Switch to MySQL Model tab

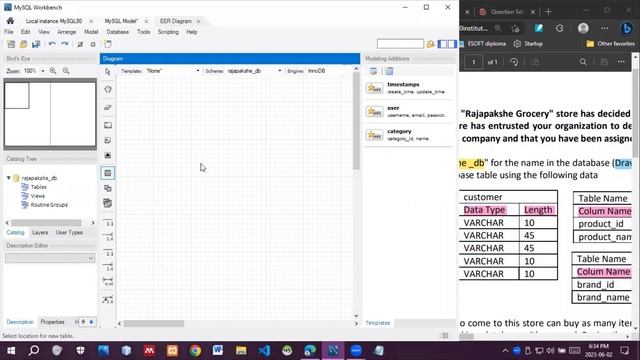point(121,21)
